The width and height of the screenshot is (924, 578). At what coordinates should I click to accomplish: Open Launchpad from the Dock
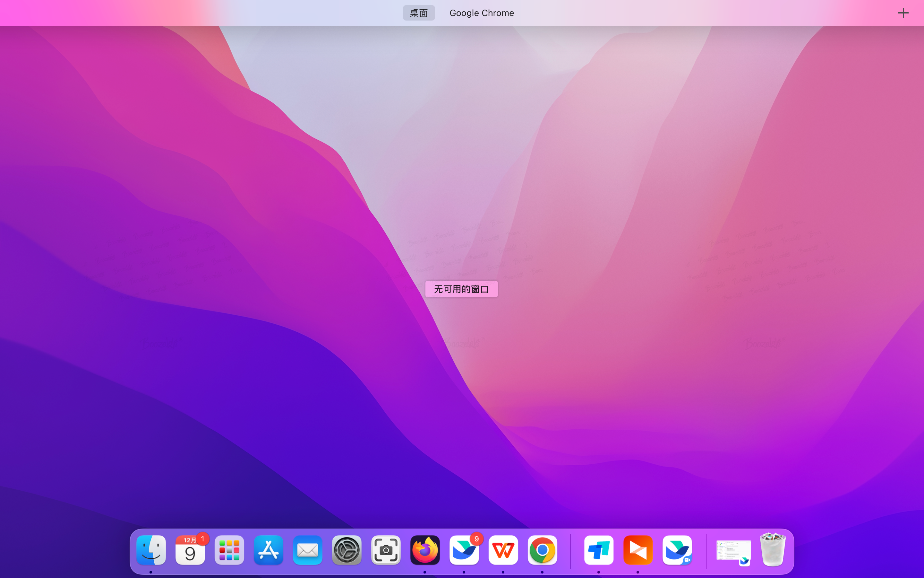pos(229,550)
